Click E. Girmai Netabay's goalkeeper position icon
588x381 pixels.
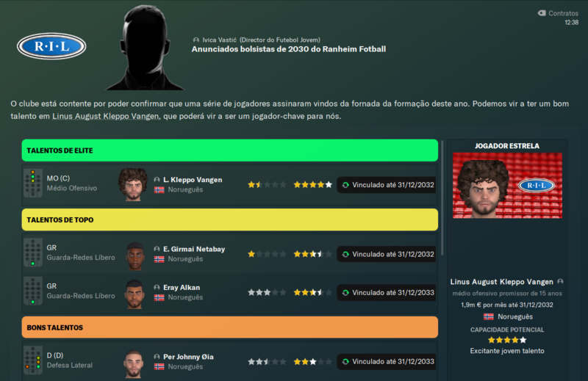click(x=33, y=253)
